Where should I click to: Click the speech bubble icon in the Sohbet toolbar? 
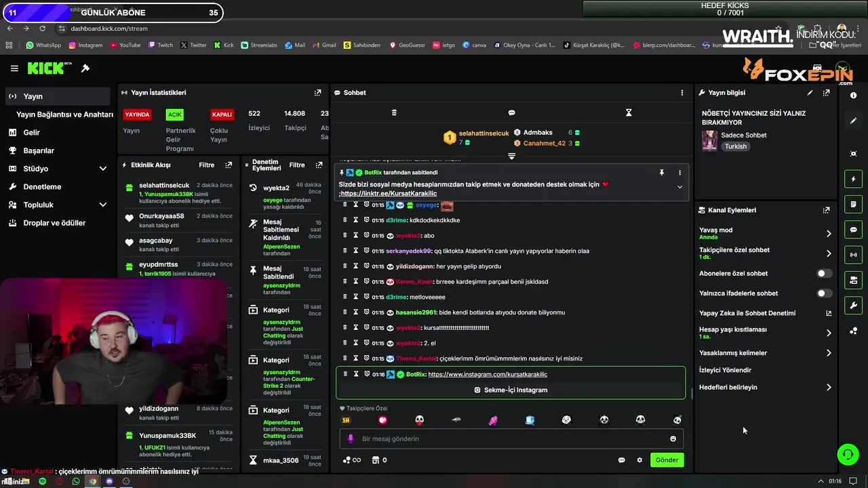(x=511, y=113)
